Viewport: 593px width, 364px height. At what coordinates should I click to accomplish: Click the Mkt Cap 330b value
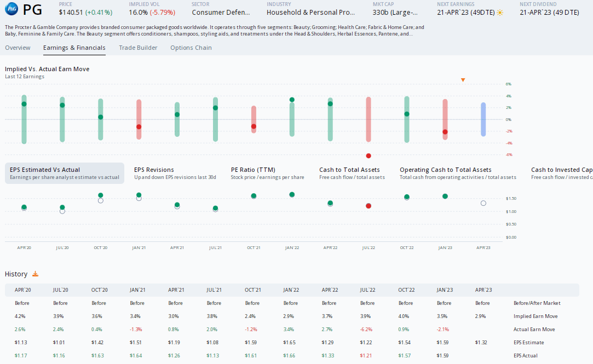point(394,11)
